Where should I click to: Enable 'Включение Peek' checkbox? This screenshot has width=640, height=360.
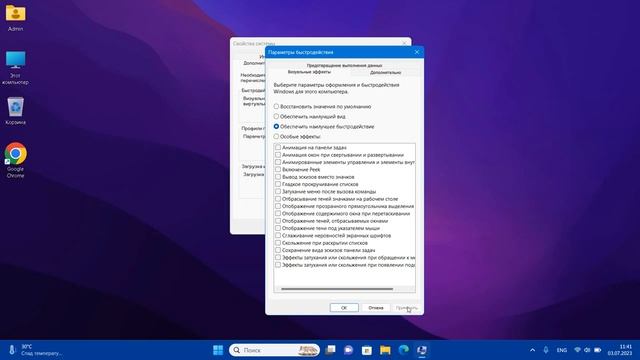click(x=278, y=169)
